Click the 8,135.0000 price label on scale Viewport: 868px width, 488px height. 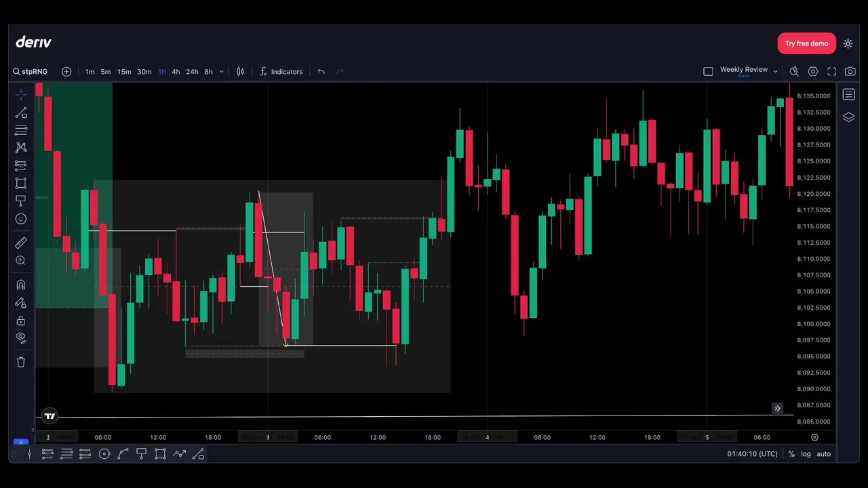[x=814, y=96]
